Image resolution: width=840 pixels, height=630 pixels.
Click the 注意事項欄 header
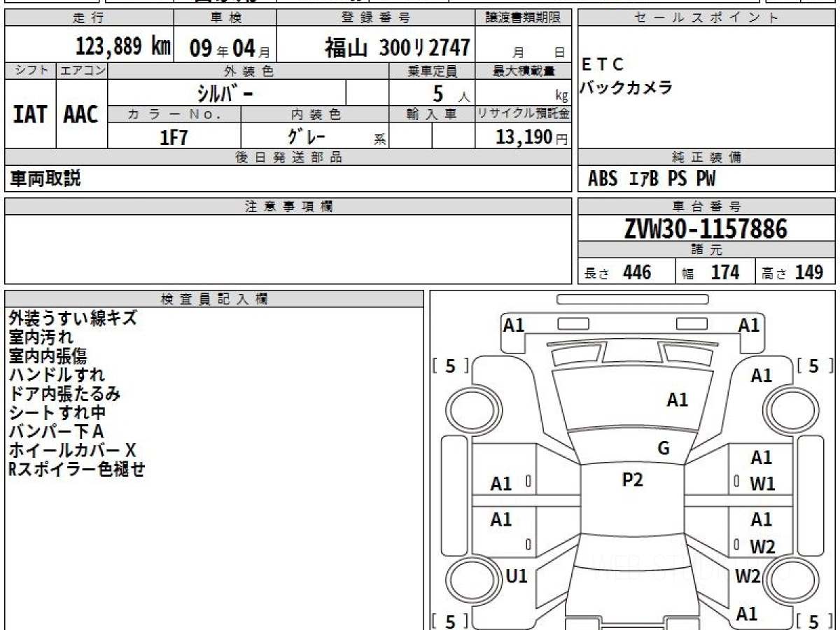[x=288, y=206]
